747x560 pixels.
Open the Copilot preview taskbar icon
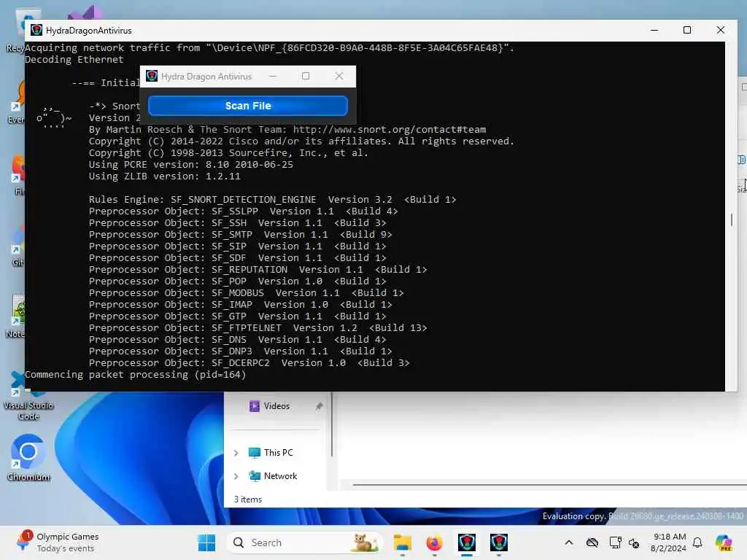coord(724,542)
